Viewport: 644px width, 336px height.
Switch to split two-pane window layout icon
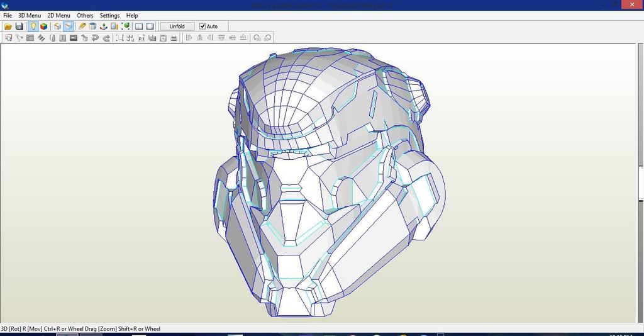(139, 26)
